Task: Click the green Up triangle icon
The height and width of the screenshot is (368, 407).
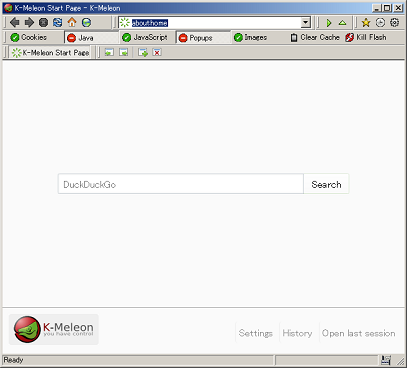Action: tap(342, 23)
